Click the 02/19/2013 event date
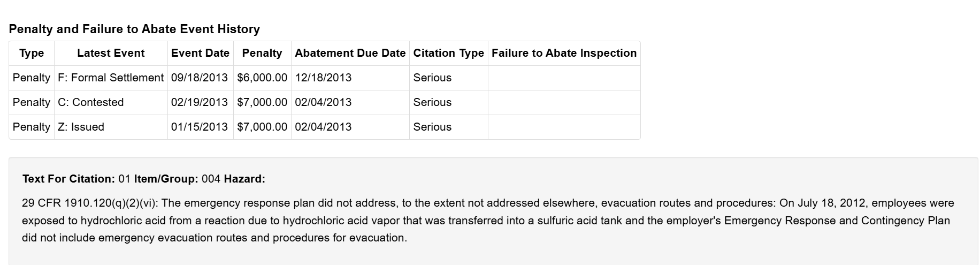 coord(200,102)
